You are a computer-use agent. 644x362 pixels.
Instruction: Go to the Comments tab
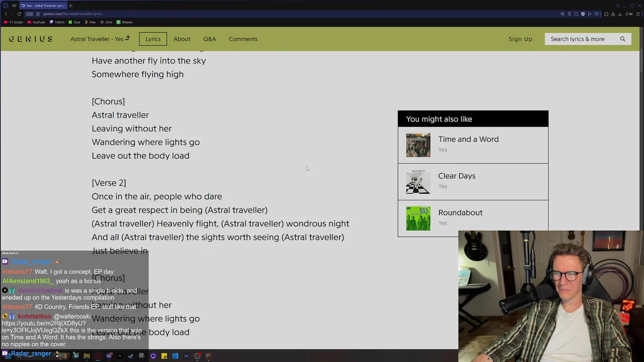pos(243,39)
